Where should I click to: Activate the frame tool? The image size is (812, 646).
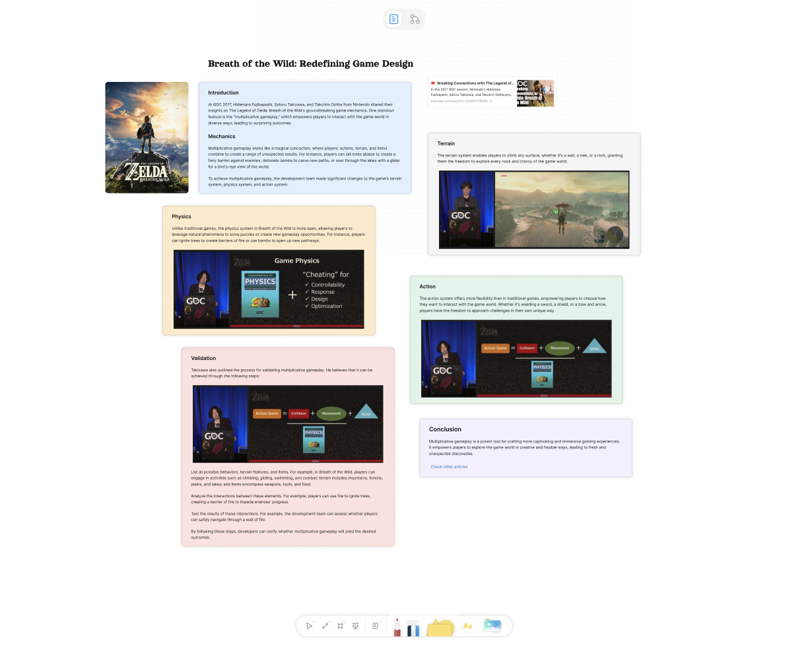[340, 626]
